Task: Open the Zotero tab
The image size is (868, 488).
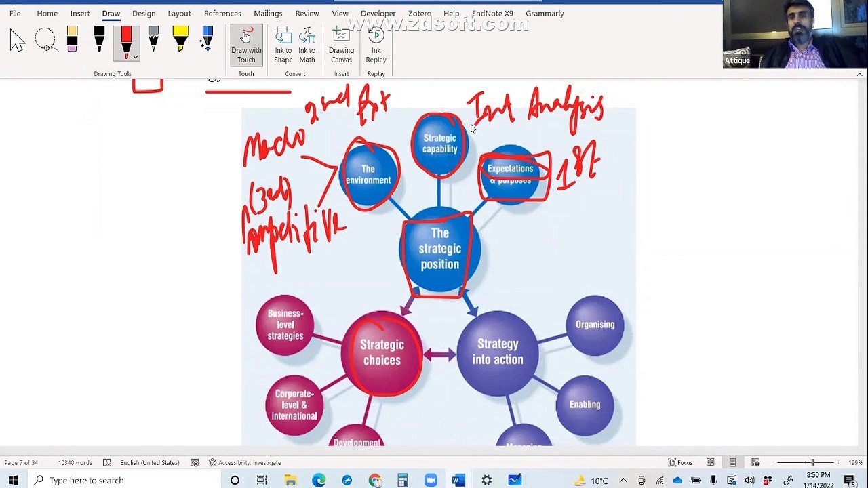Action: pos(420,13)
